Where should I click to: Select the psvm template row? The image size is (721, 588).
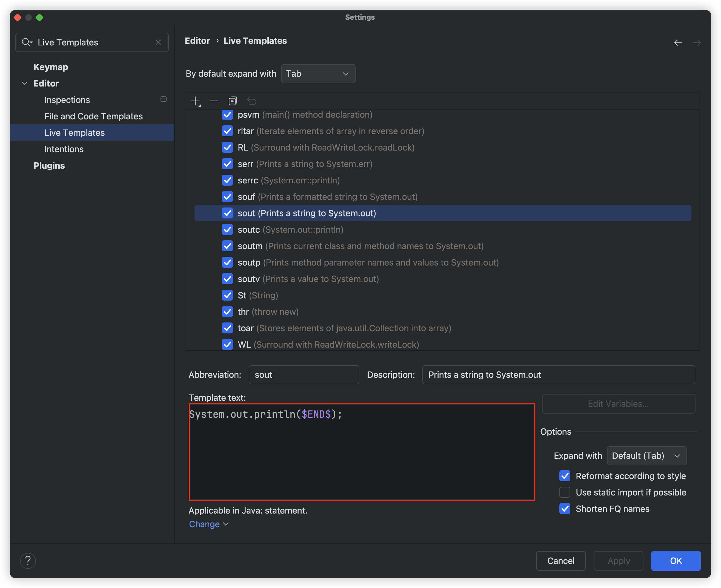[x=305, y=115]
